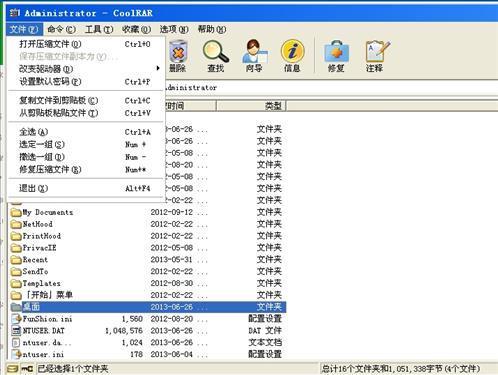498x375 pixels.
Task: Click the Repair (修复) toolbar icon
Action: [x=336, y=55]
